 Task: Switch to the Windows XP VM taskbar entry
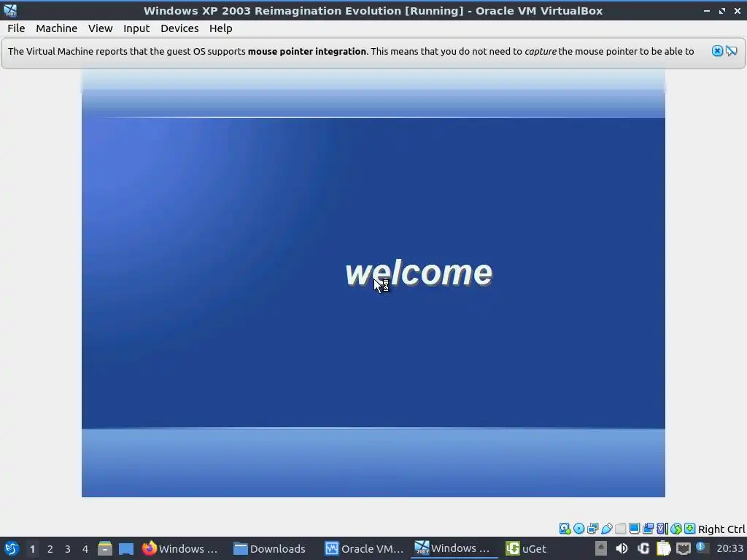click(452, 548)
